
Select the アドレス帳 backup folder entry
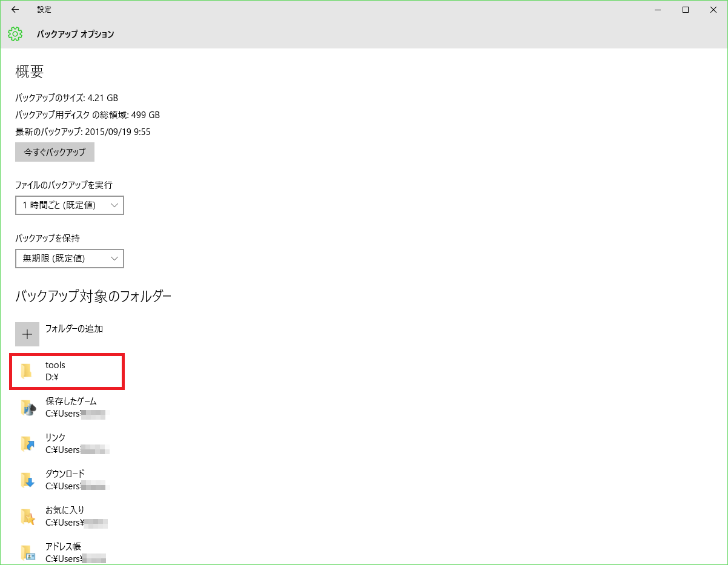(x=67, y=551)
